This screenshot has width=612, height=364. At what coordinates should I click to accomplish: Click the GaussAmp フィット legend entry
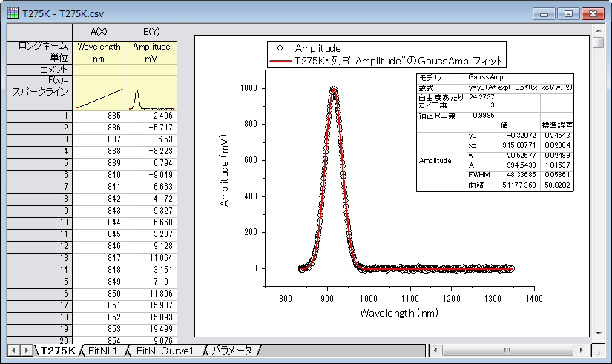click(x=398, y=62)
